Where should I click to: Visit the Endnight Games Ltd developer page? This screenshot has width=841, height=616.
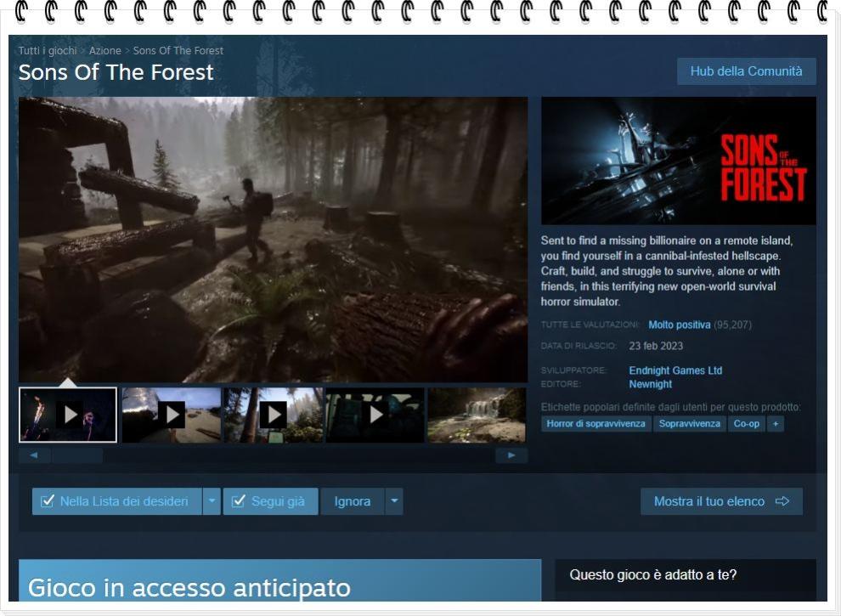tap(674, 370)
